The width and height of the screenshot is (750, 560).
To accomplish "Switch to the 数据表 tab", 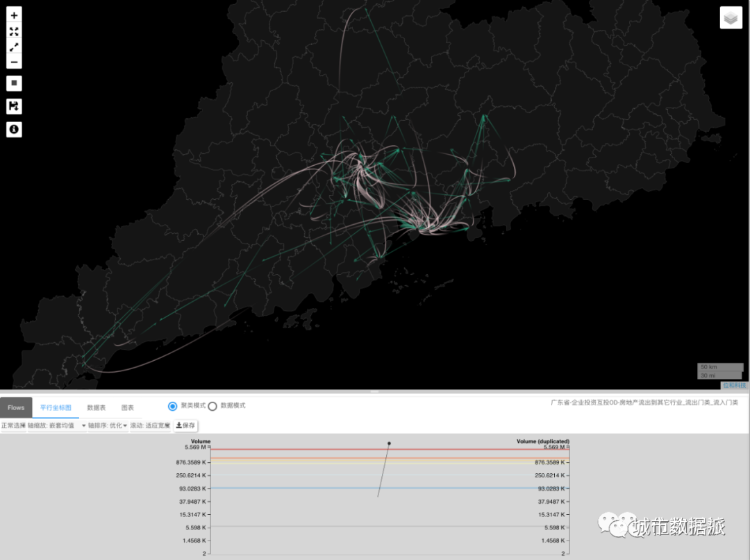I will [x=96, y=407].
